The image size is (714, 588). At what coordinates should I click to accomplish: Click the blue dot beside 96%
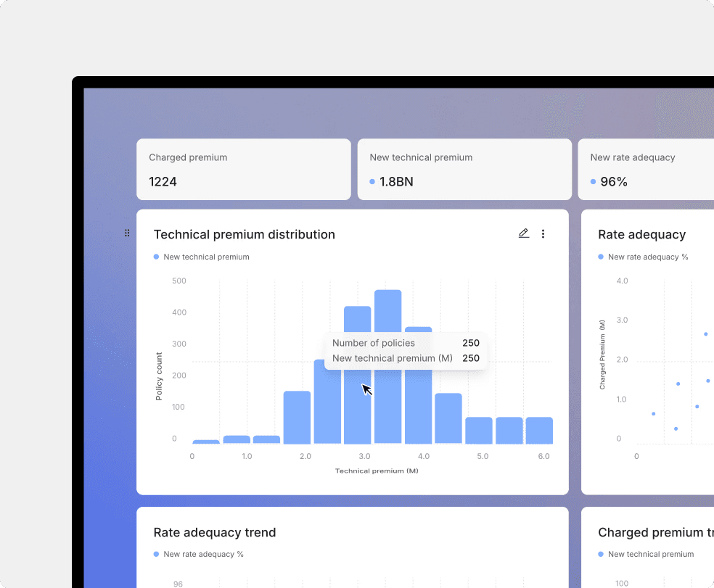tap(593, 181)
